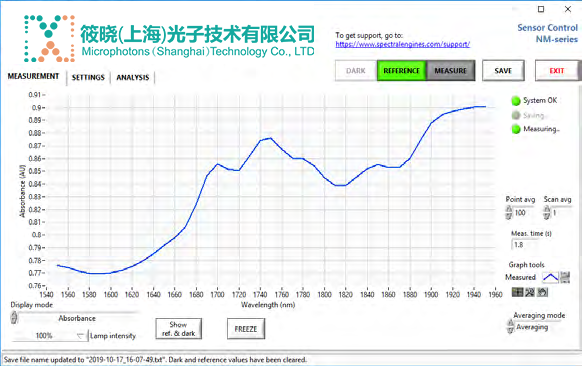Viewport: 582px width, 366px height.
Task: Click the red EXIT button
Action: pyautogui.click(x=556, y=71)
